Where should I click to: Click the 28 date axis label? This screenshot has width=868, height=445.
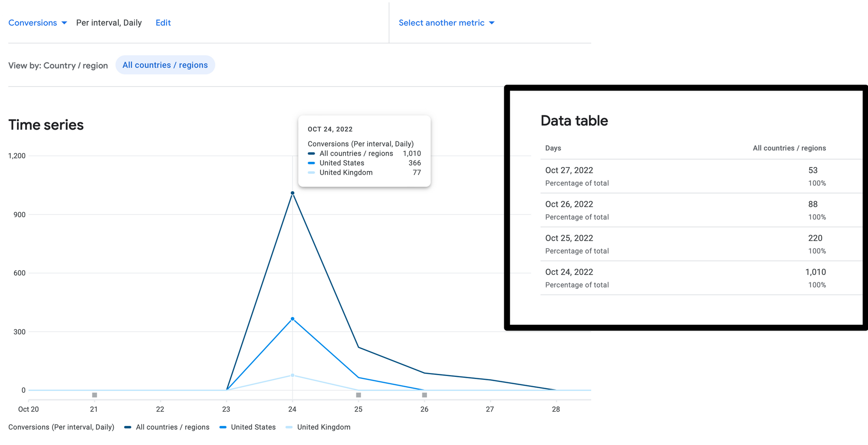tap(556, 409)
